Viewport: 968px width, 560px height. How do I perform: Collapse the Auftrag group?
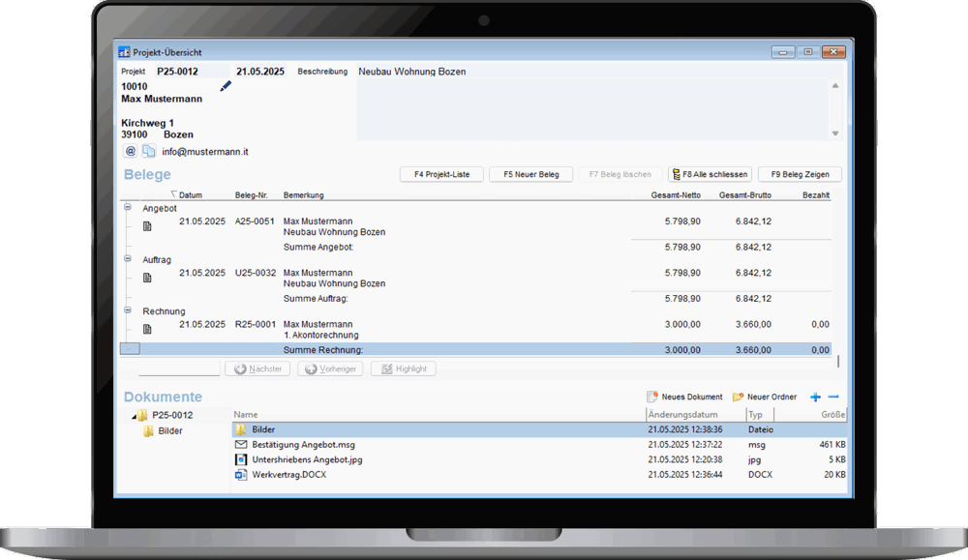click(x=128, y=259)
